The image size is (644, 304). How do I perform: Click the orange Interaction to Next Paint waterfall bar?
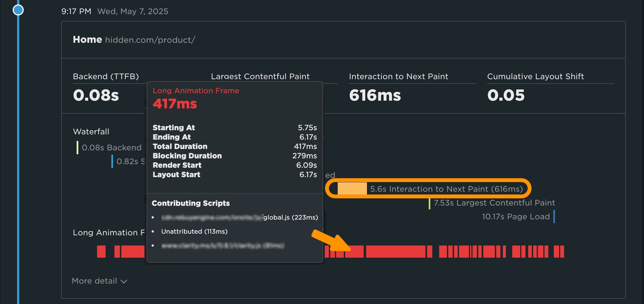point(352,189)
